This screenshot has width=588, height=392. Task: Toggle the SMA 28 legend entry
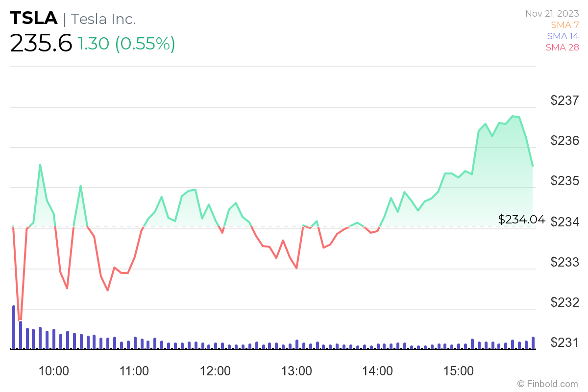563,48
